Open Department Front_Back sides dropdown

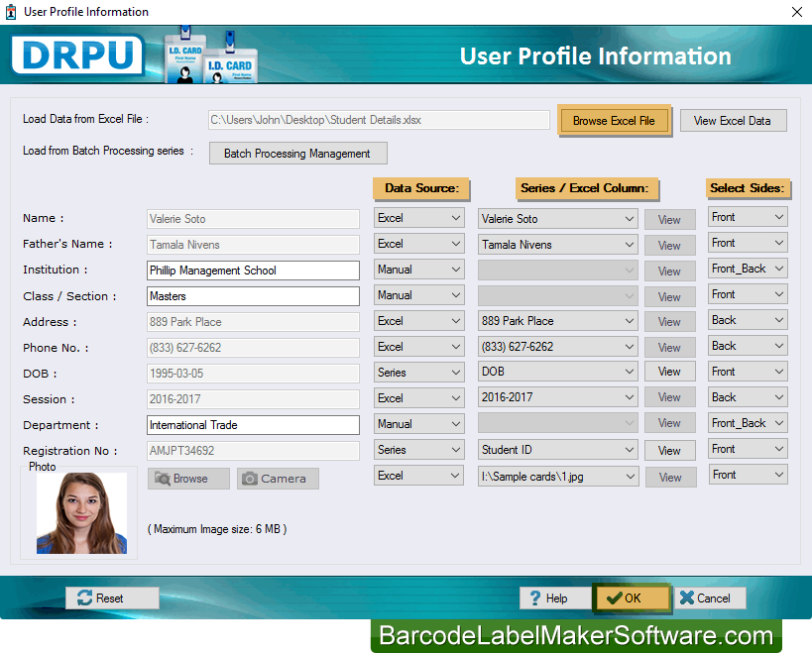click(x=748, y=423)
